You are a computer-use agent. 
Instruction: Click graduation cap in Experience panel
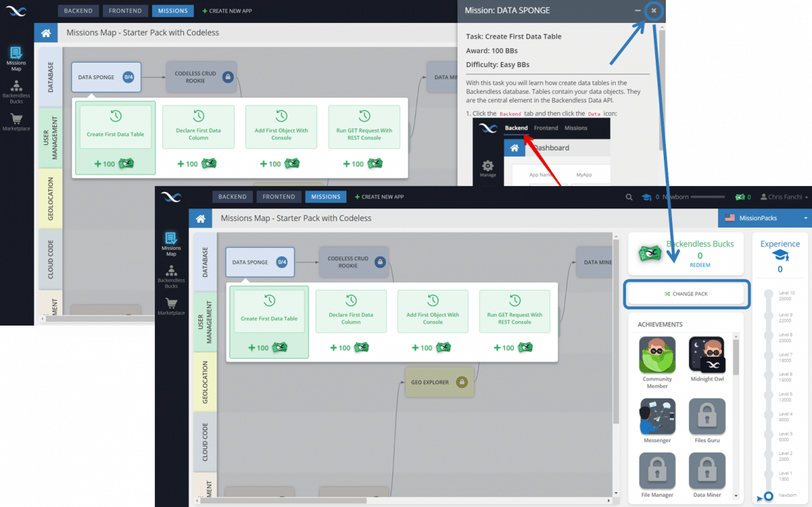780,256
